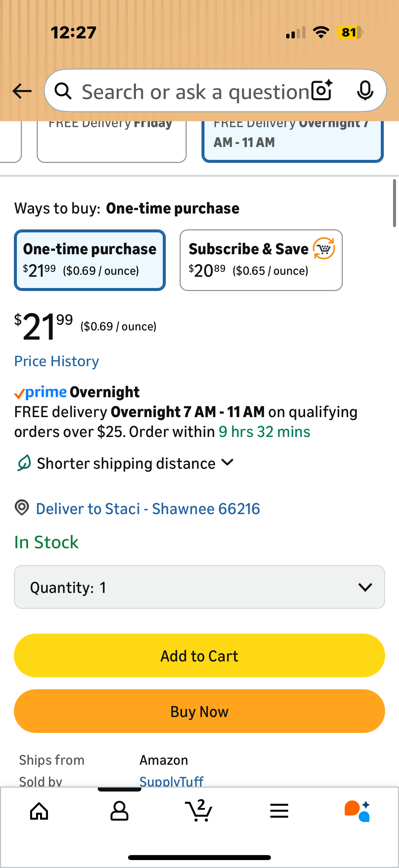Screen dimensions: 399x868
Task: Open the account profile icon
Action: 119,811
